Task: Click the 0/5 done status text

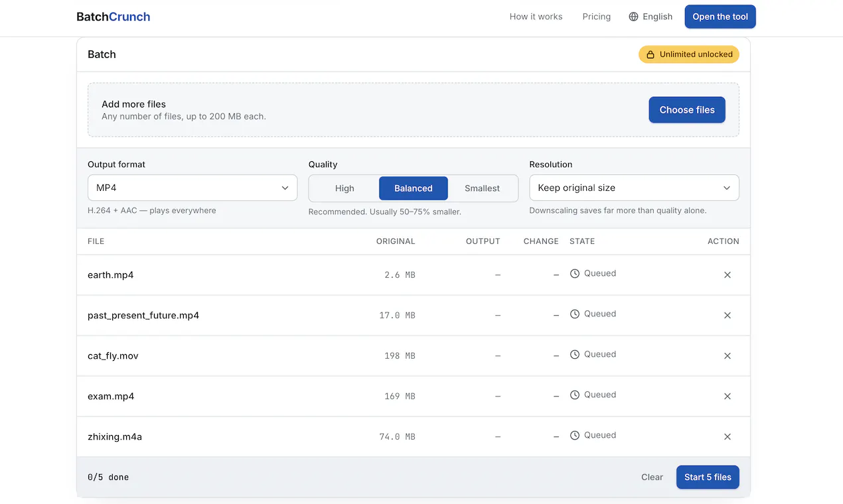Action: pos(108,477)
